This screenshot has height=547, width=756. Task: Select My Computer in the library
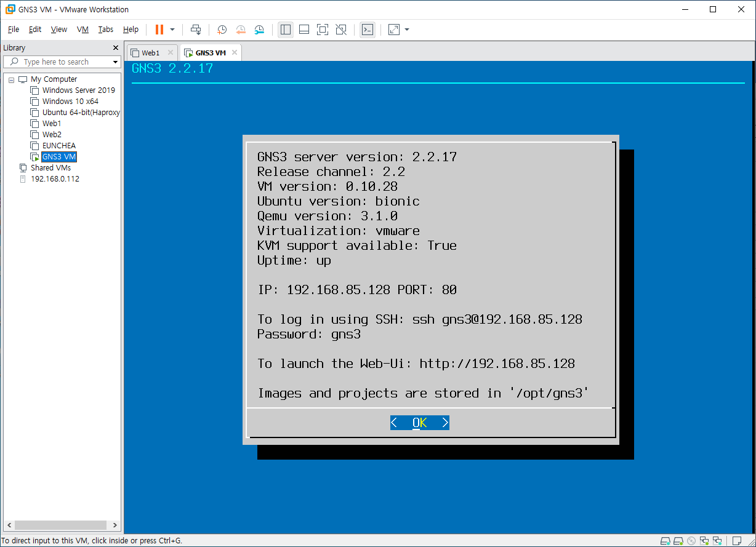click(x=54, y=79)
